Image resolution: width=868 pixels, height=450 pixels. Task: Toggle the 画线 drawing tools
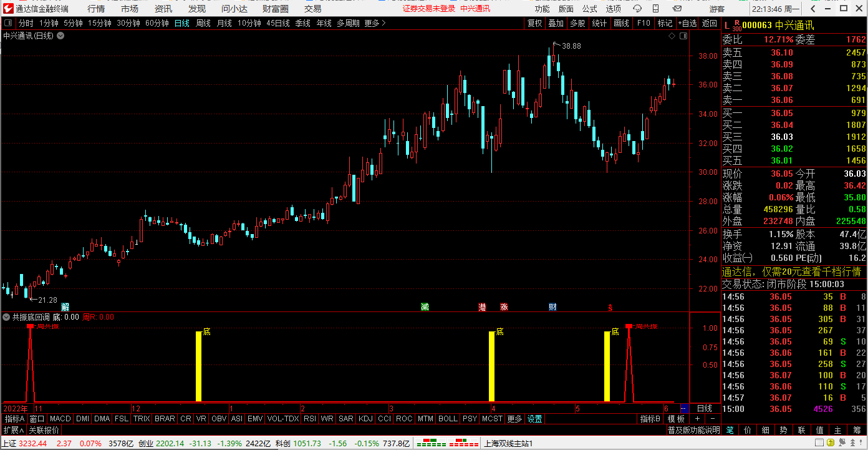(x=621, y=23)
